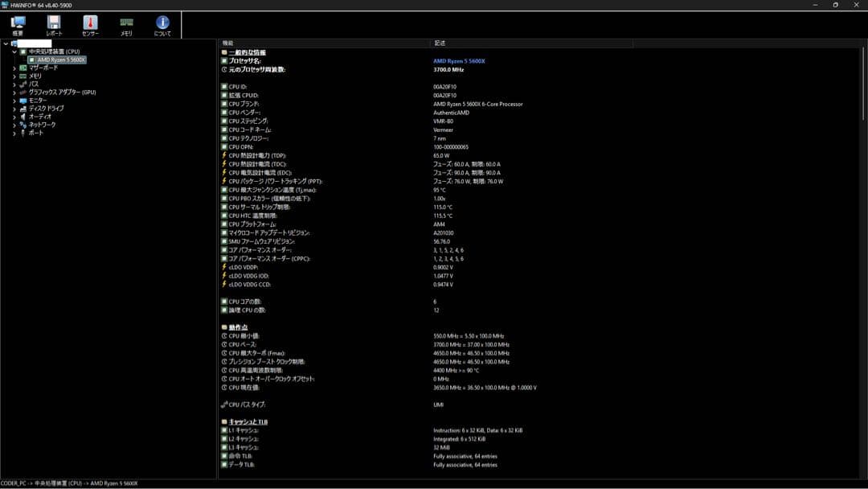Expand the ネットワーク tree node
The height and width of the screenshot is (489, 868).
point(14,125)
